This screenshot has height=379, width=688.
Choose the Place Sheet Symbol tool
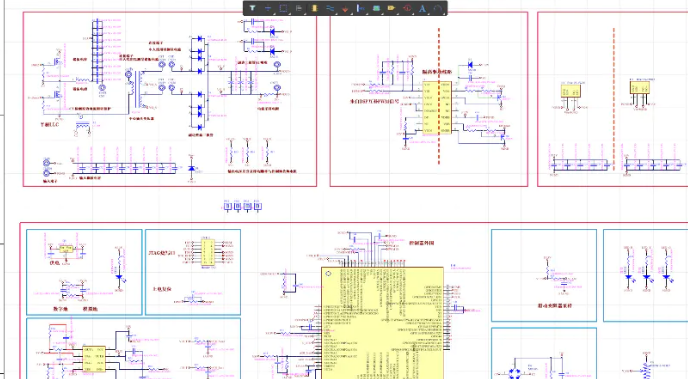pos(376,8)
